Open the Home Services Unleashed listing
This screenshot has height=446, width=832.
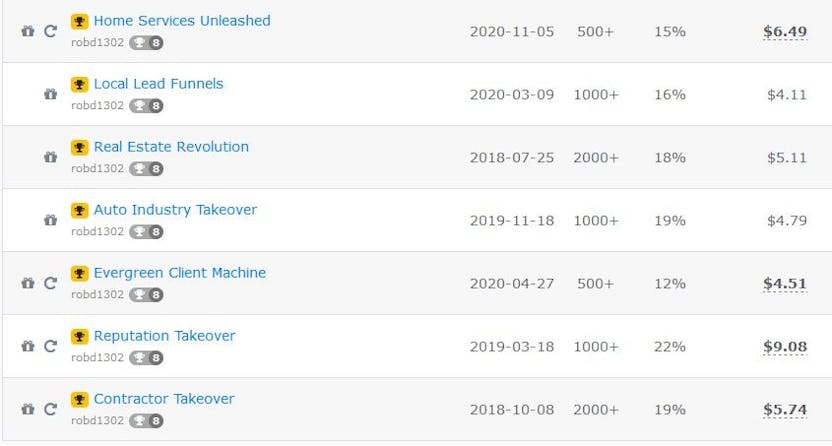pos(181,21)
